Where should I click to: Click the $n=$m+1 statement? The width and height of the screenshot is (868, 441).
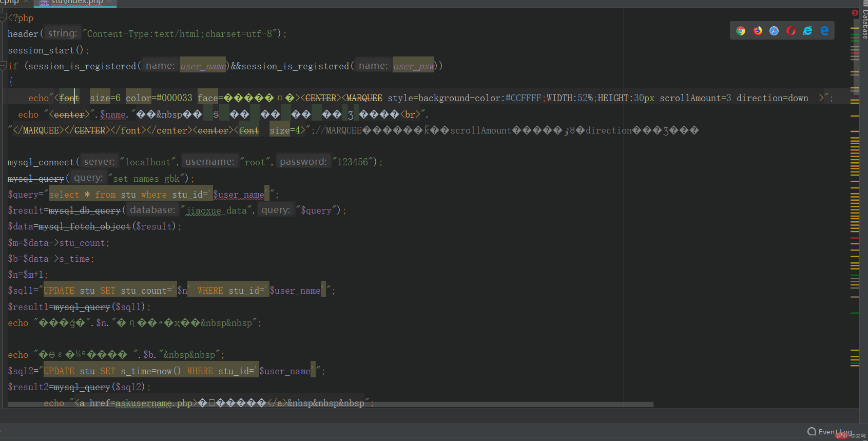(28, 275)
